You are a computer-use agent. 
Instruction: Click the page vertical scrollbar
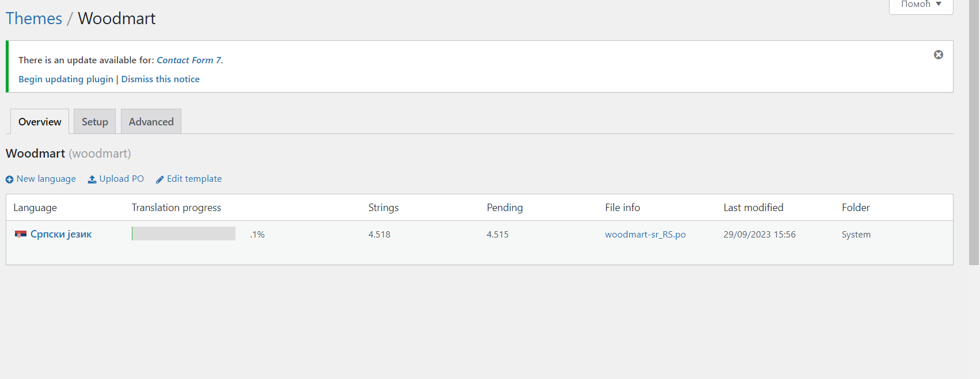point(974,132)
